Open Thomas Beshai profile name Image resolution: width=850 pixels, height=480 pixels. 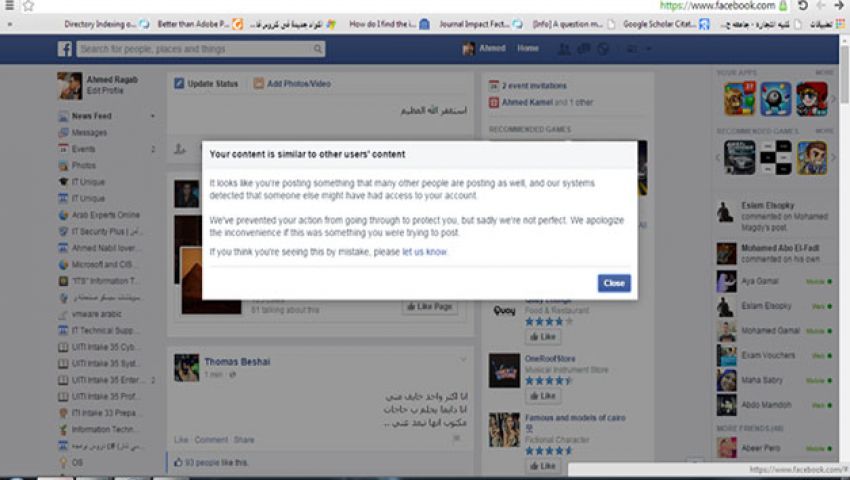coord(237,362)
